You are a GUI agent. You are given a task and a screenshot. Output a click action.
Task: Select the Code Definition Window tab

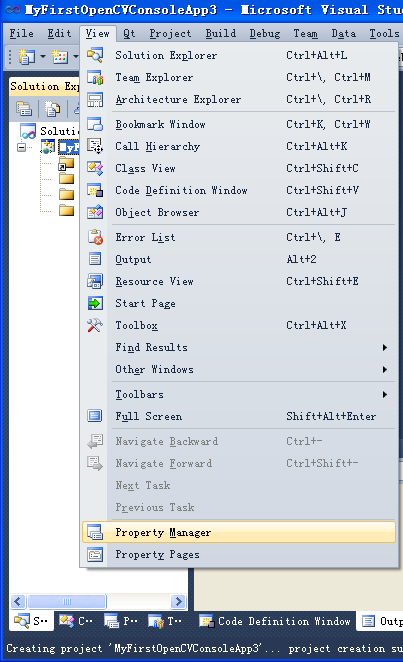(x=275, y=621)
